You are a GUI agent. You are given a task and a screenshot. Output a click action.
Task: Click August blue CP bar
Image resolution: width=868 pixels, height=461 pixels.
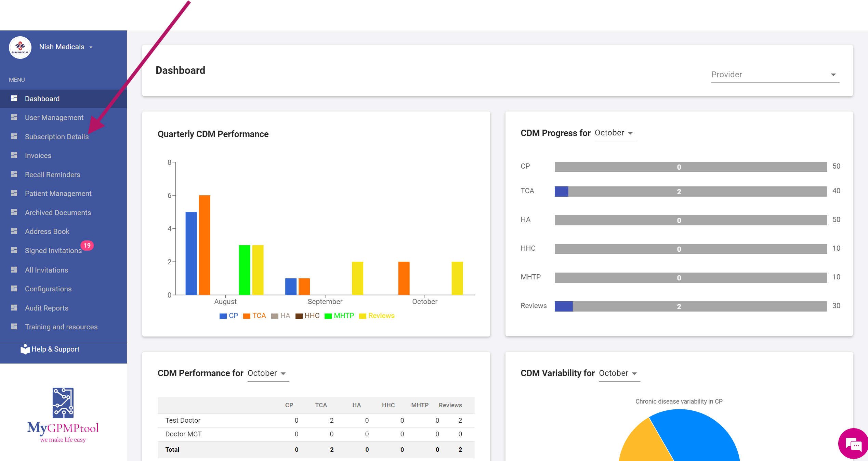click(x=191, y=253)
